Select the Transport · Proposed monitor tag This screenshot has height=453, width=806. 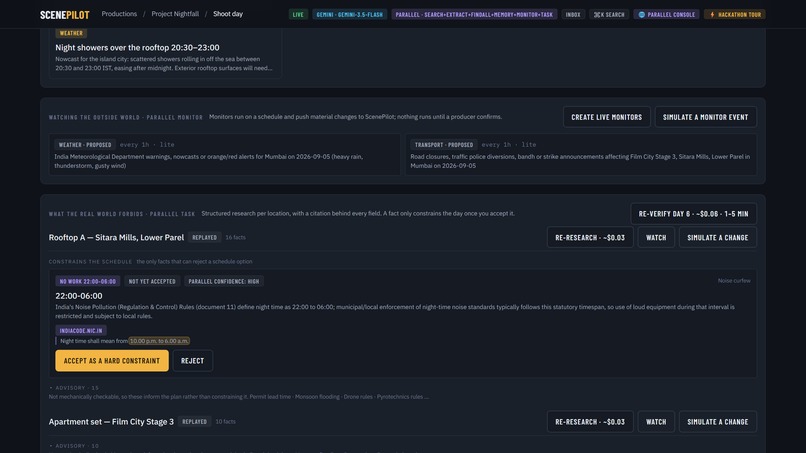444,144
